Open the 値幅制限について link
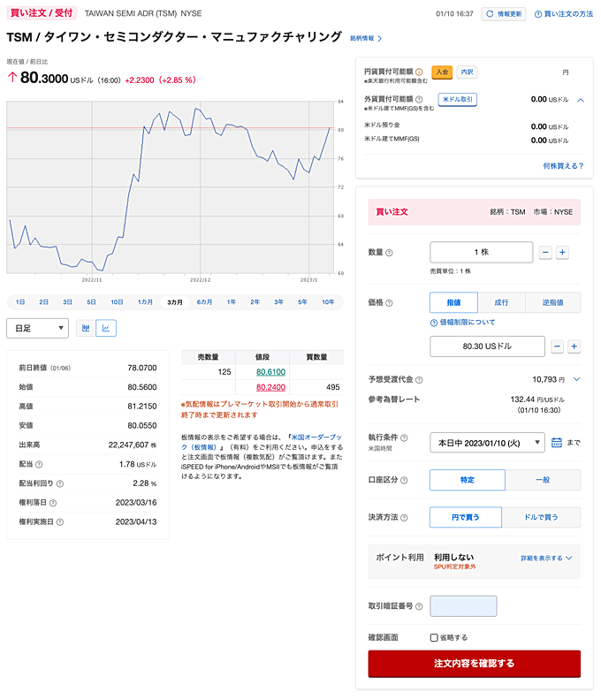601x700 pixels. click(x=462, y=323)
